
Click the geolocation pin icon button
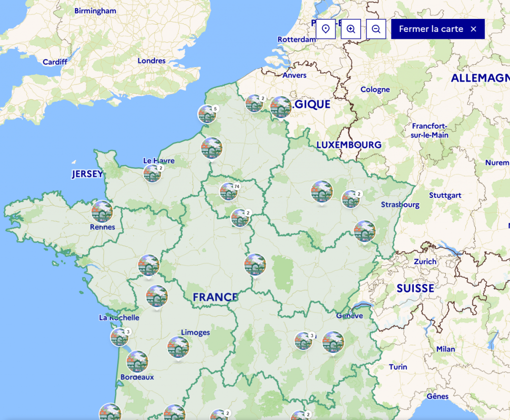point(326,29)
